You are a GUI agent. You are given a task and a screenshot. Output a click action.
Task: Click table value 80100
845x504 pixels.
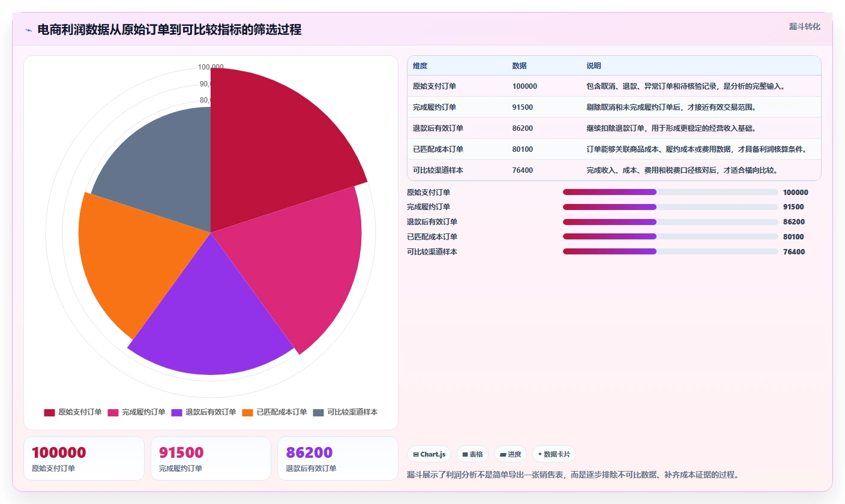click(x=523, y=149)
